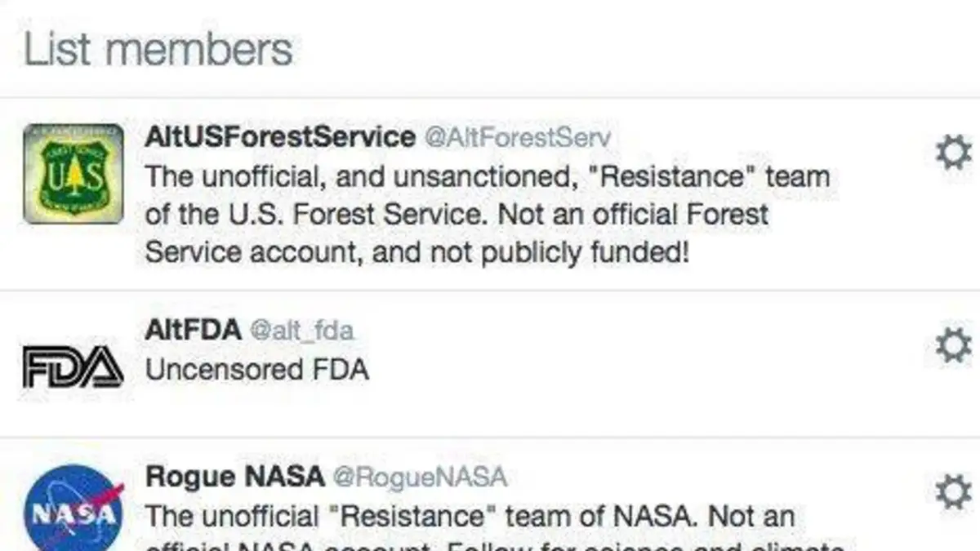Viewport: 980px width, 551px height.
Task: Open the AltUSForestService profile name link
Action: pyautogui.click(x=280, y=137)
